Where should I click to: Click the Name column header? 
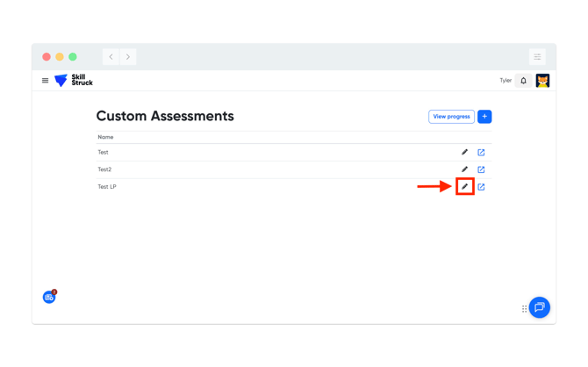pos(105,137)
